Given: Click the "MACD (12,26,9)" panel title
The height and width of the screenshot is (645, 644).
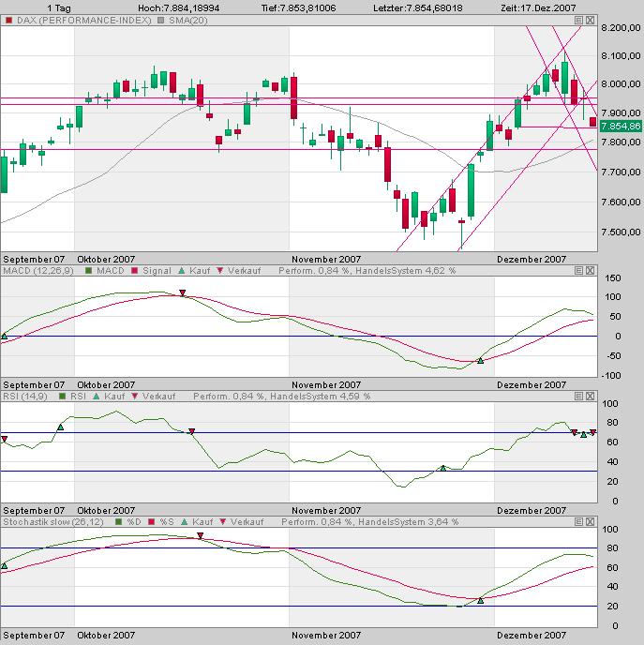Looking at the screenshot, I should (x=38, y=271).
